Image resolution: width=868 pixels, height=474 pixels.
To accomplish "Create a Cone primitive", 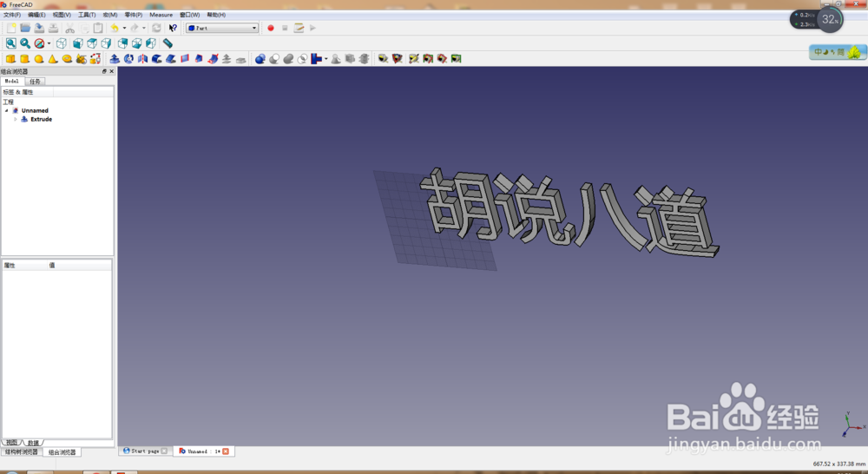I will point(53,59).
